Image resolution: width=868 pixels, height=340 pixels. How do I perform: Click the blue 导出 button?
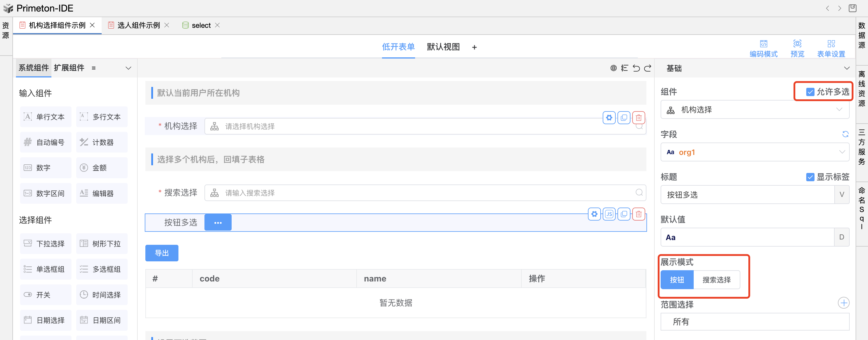click(x=161, y=253)
